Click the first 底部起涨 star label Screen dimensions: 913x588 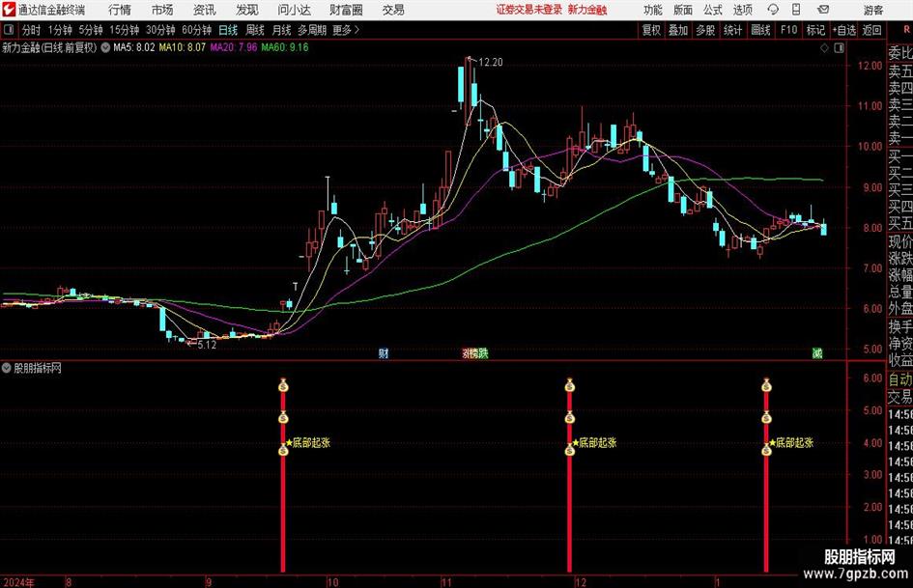[308, 442]
